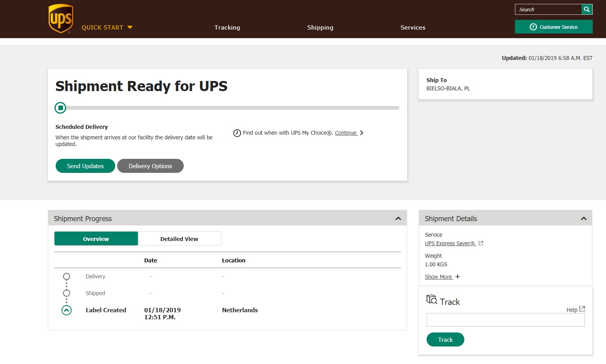Click the progress bar start marker
The height and width of the screenshot is (364, 606).
60,108
